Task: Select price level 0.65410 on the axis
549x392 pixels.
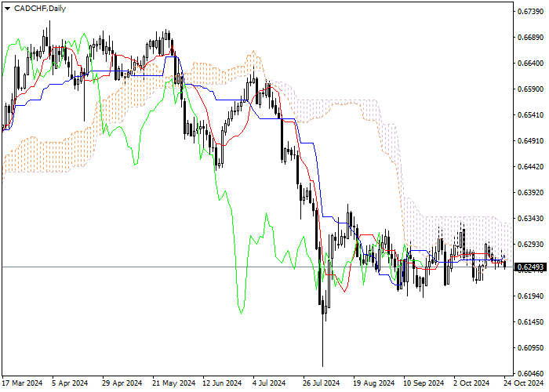Action: (531, 115)
